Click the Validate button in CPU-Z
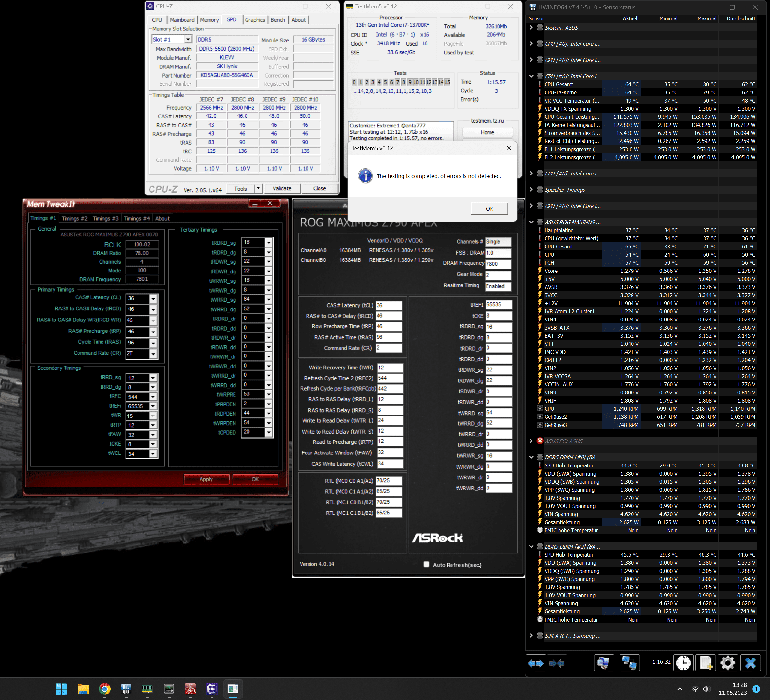The width and height of the screenshot is (770, 700). 282,189
